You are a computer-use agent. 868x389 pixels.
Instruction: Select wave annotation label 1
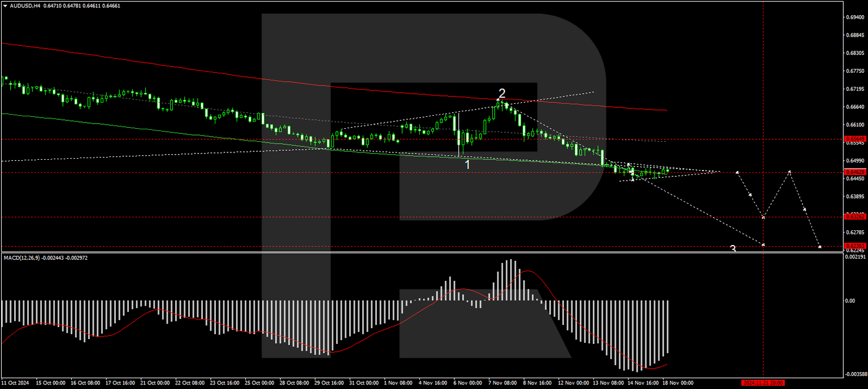(x=467, y=164)
